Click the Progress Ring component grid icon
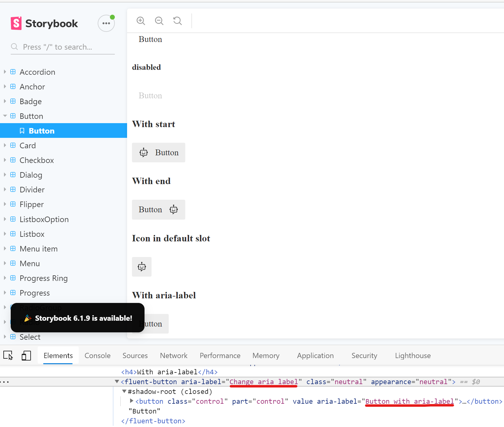The width and height of the screenshot is (504, 427). click(13, 278)
